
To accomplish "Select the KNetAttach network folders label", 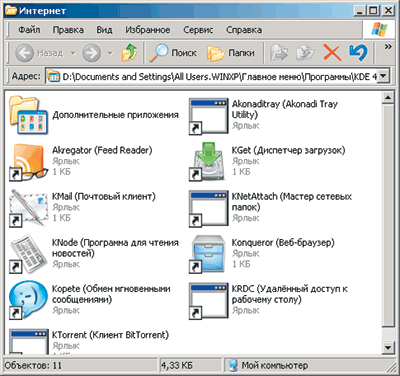I will (x=292, y=201).
